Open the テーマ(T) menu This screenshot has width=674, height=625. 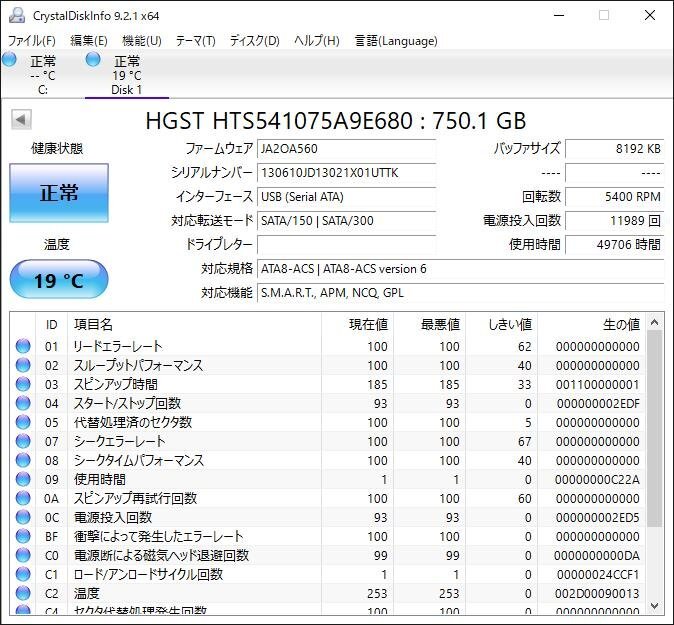click(195, 41)
